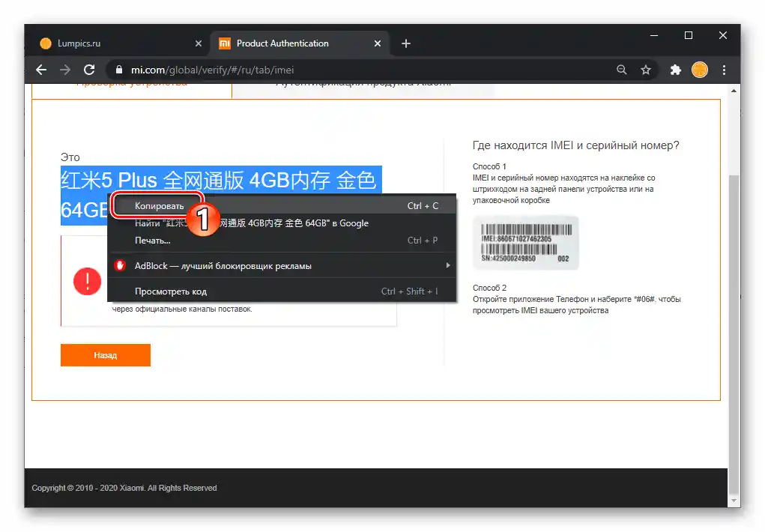Viewport: 765px width, 532px height.
Task: Close the Lumpics.ru tab
Action: (198, 43)
